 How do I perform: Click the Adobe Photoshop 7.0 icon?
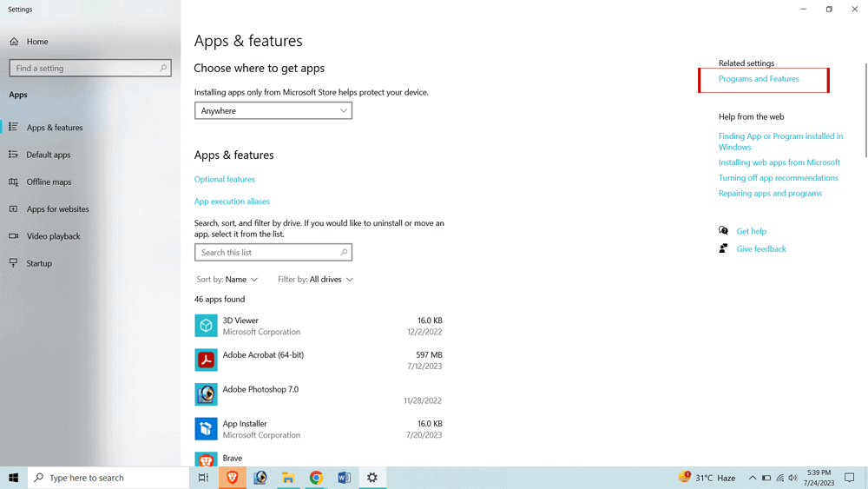(x=206, y=394)
